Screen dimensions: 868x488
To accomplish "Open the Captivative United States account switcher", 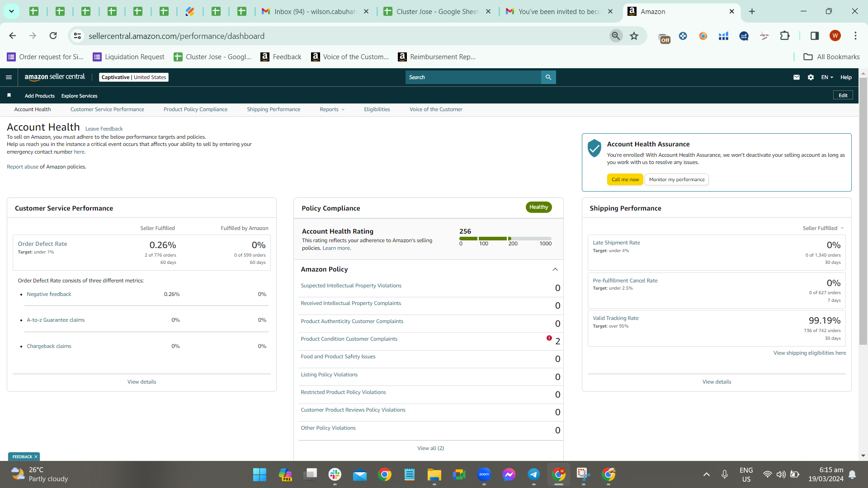I will pos(134,77).
